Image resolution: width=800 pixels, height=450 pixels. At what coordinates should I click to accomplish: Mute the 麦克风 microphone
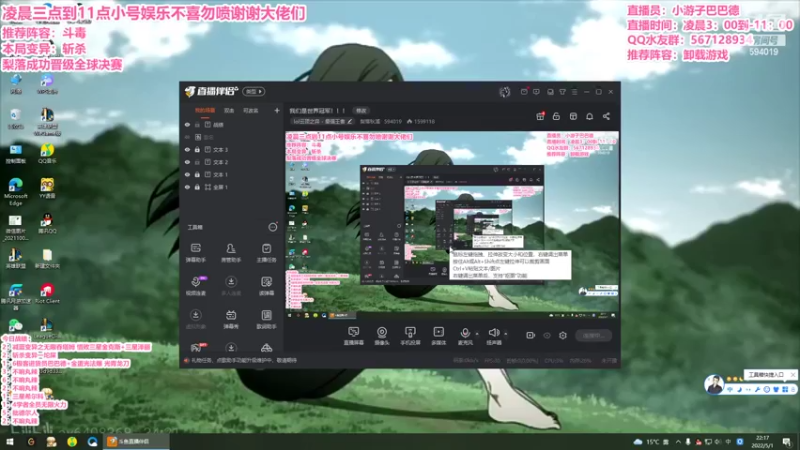(x=465, y=336)
